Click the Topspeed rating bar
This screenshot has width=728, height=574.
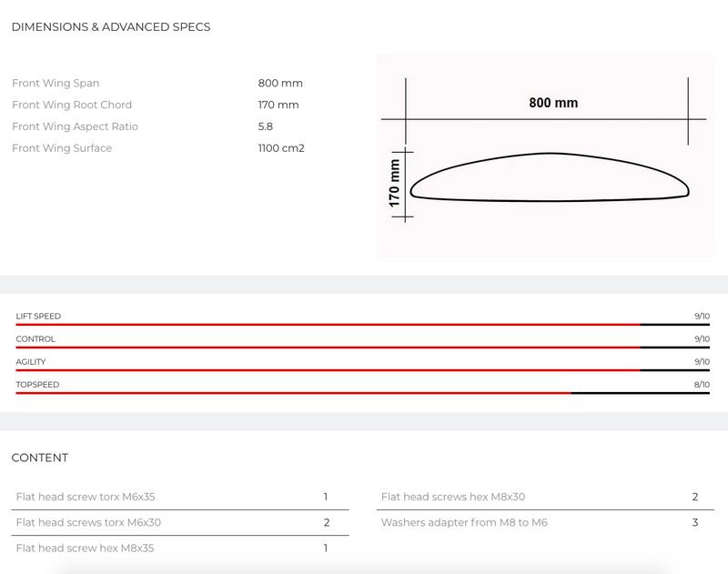pyautogui.click(x=362, y=392)
